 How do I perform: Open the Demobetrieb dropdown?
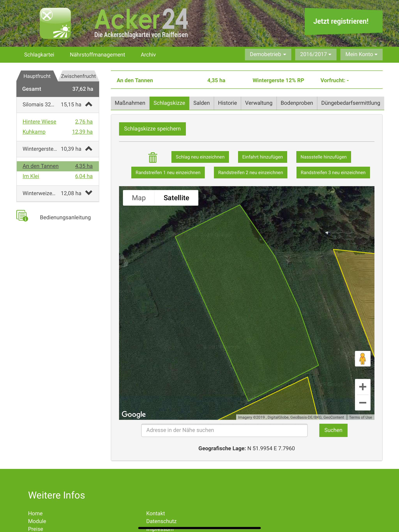coord(268,54)
